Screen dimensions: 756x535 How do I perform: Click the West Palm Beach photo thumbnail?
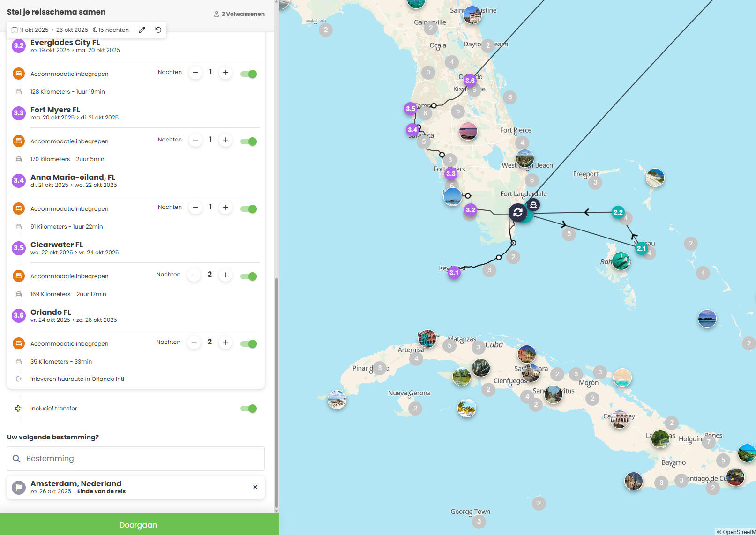[525, 159]
